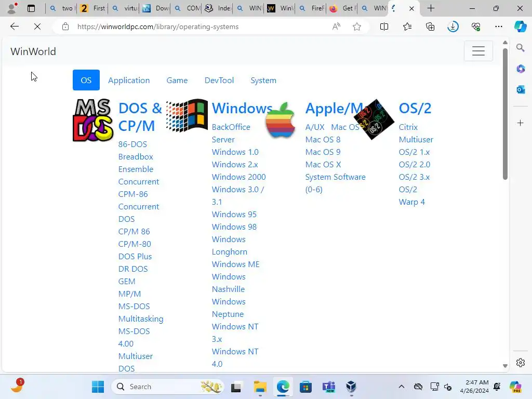Switch to the 'First' browser tab
532x399 pixels.
[x=92, y=8]
